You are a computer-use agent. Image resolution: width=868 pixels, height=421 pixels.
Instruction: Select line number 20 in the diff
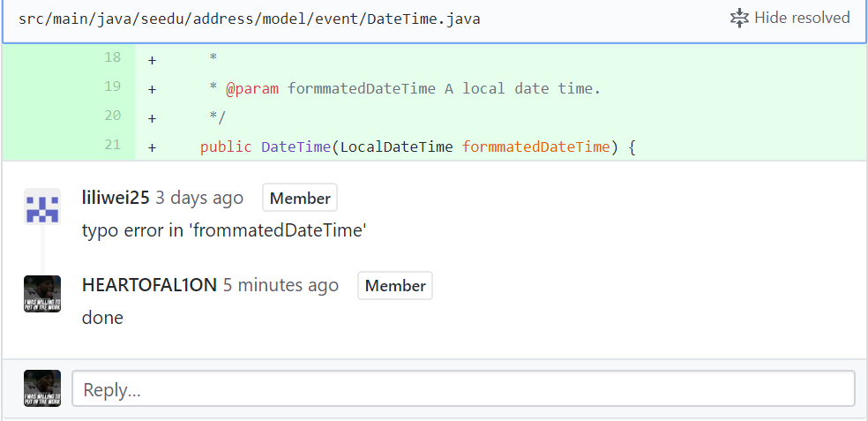(x=112, y=116)
